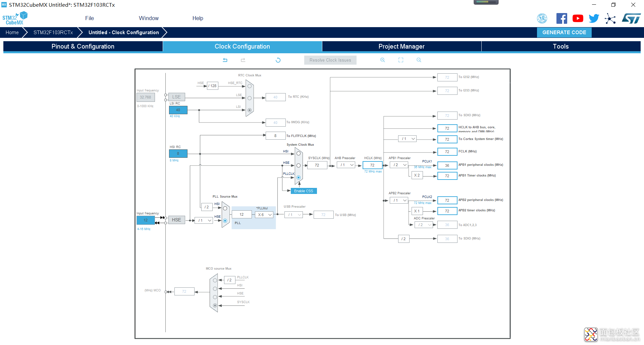The height and width of the screenshot is (345, 644).
Task: Click the HSI RC 8 MHz block
Action: pyautogui.click(x=178, y=154)
